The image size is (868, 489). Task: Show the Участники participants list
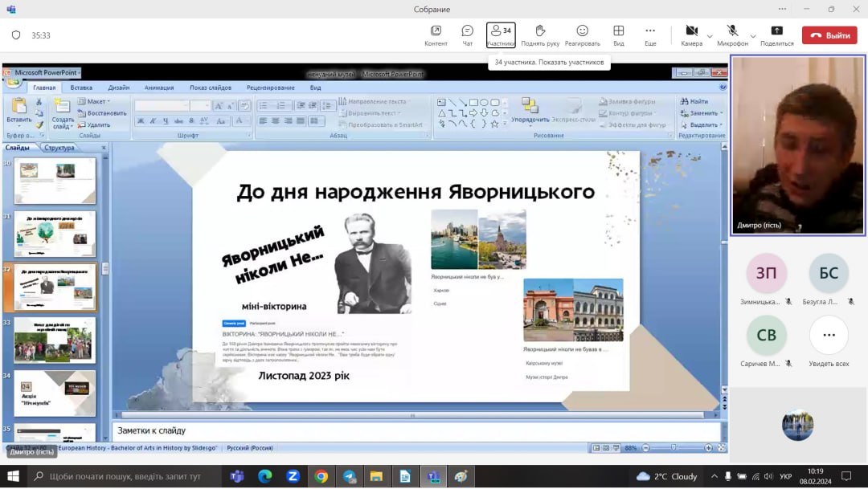coord(501,35)
